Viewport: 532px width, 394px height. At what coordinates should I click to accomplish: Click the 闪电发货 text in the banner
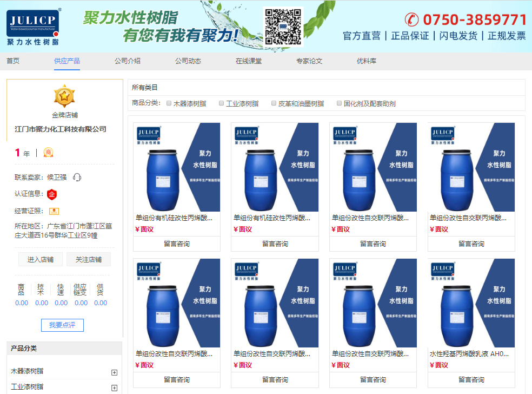pyautogui.click(x=458, y=36)
